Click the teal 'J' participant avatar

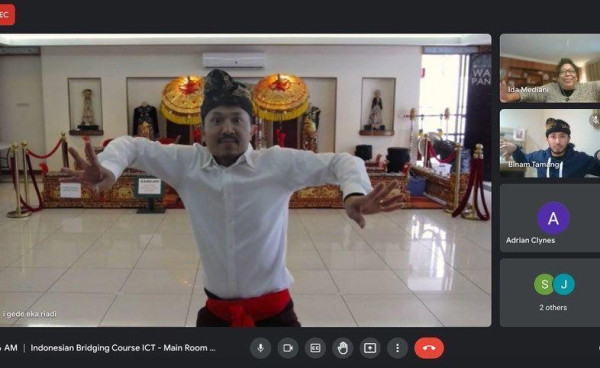click(564, 284)
